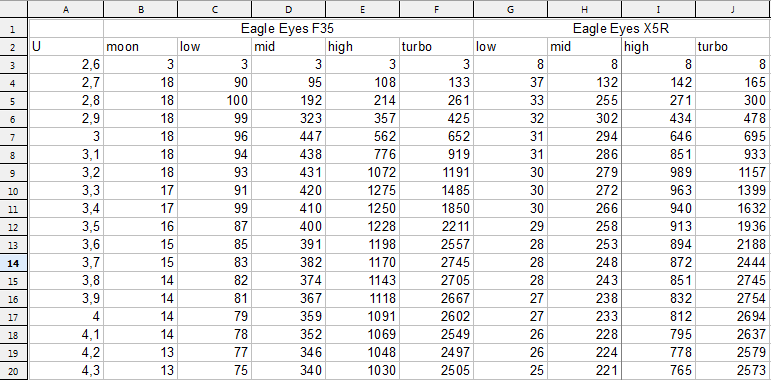The height and width of the screenshot is (380, 771).
Task: Click cell containing 221
Action: coord(585,371)
